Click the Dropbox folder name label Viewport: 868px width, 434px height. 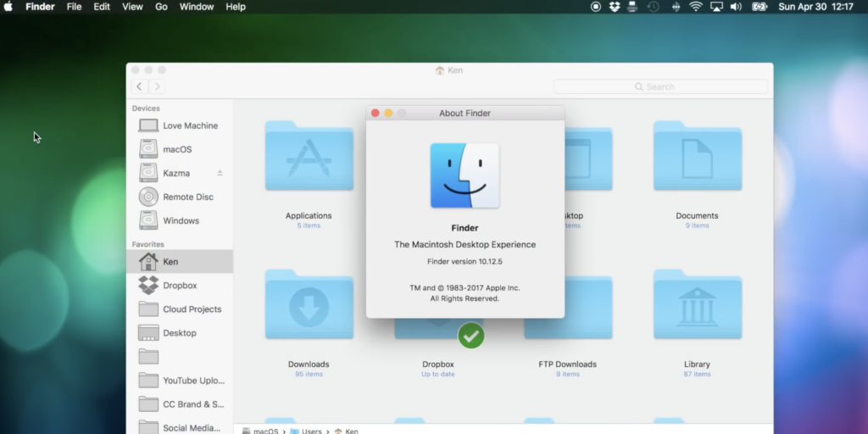tap(438, 364)
